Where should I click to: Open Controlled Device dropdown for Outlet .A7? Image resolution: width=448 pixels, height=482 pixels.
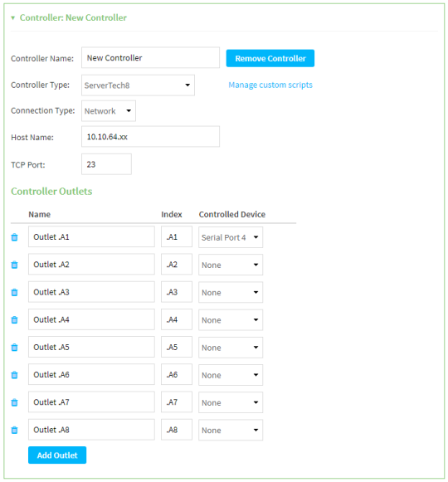click(x=231, y=402)
